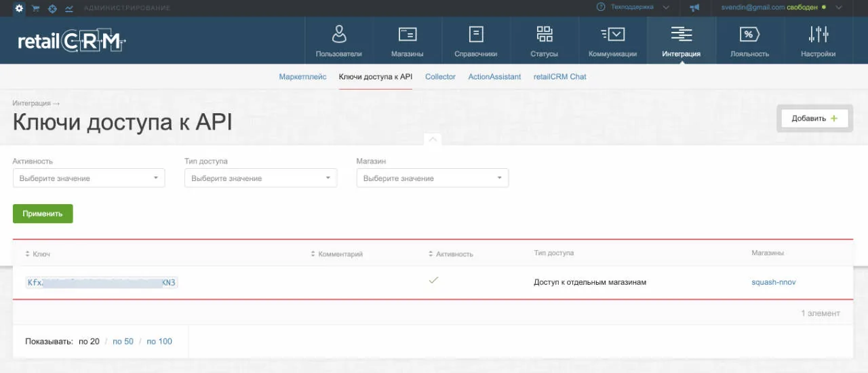Collapse the filter panel with the up chevron
This screenshot has height=373, width=868.
(x=433, y=138)
